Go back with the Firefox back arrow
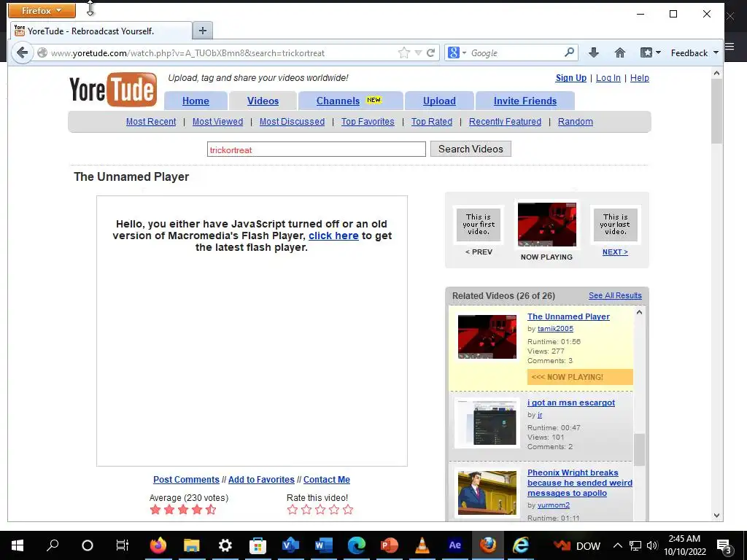The image size is (747, 560). pyautogui.click(x=22, y=52)
